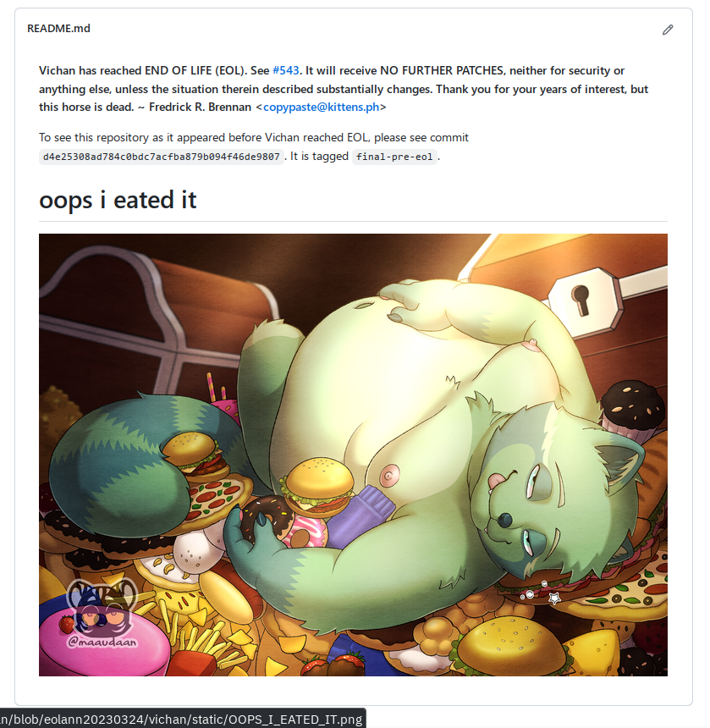Click the final-pre-eol tag code text

(394, 157)
